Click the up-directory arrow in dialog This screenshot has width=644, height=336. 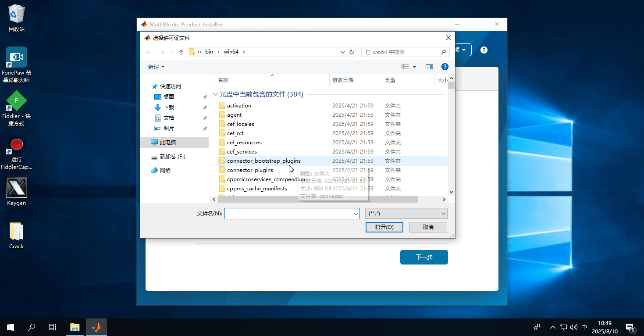pos(181,52)
